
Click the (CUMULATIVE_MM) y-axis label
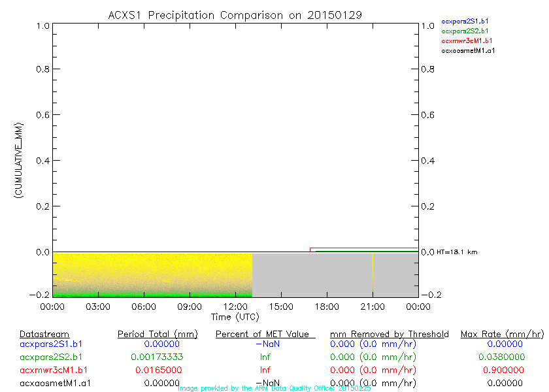(19, 160)
